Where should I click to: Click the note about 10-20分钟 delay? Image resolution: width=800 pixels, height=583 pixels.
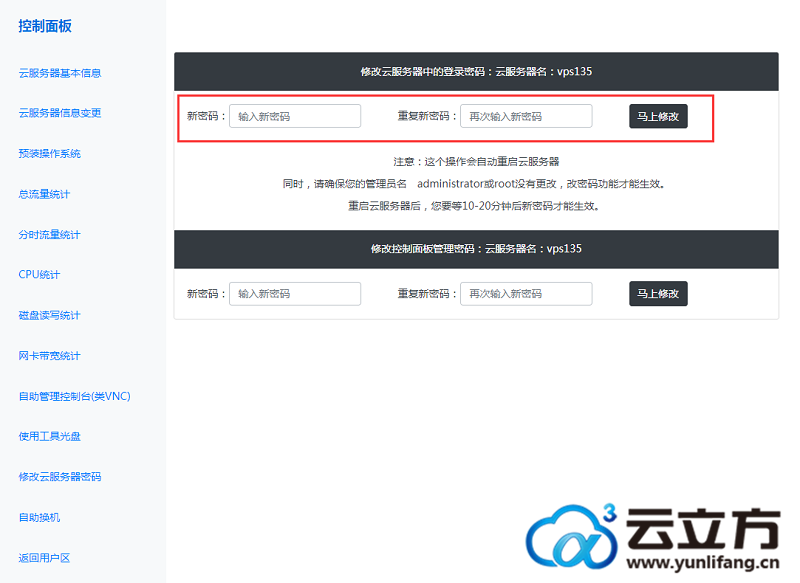coord(474,206)
